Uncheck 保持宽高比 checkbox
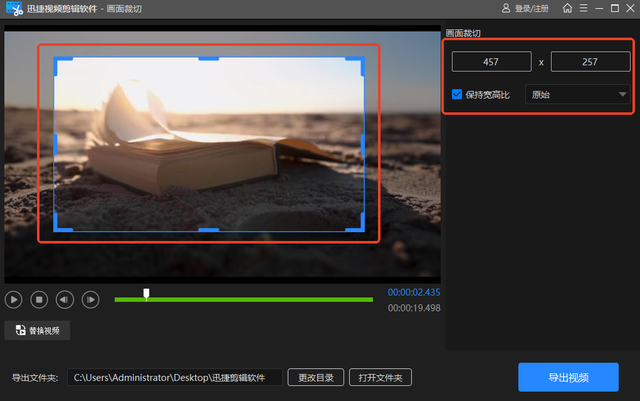Image resolution: width=640 pixels, height=401 pixels. pos(457,94)
